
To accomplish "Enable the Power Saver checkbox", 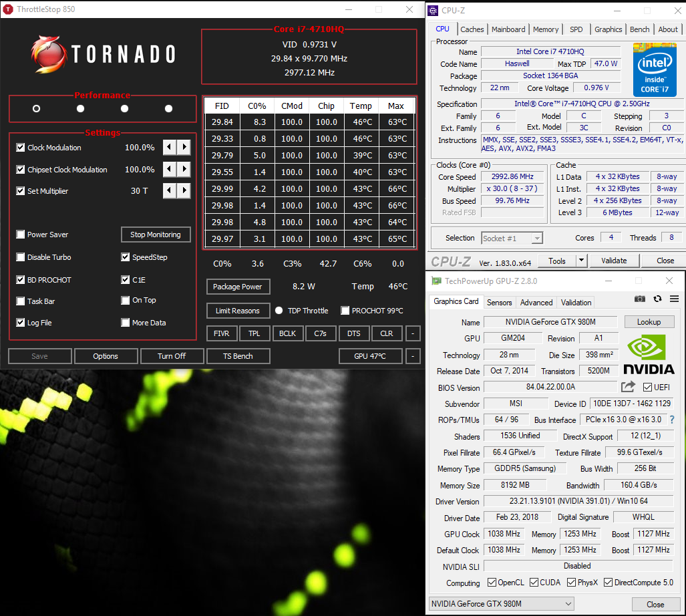I will click(x=20, y=235).
